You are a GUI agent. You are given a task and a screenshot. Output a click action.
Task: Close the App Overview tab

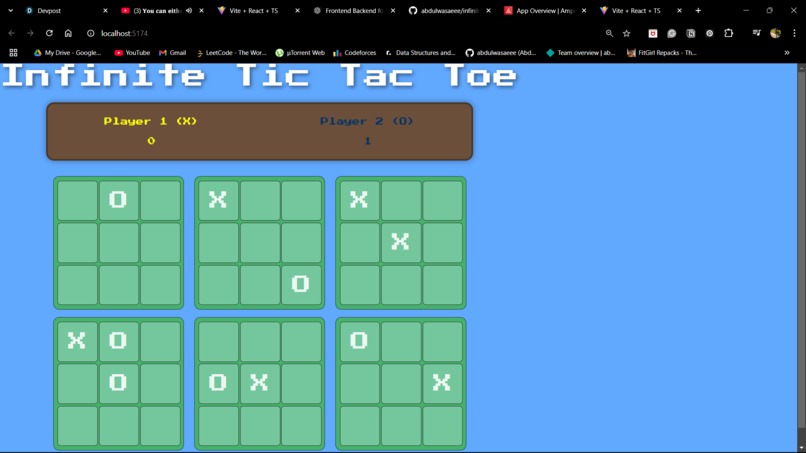pyautogui.click(x=584, y=10)
